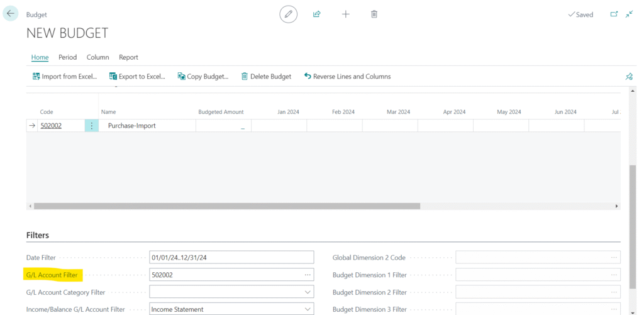Select the Report tab

(128, 57)
